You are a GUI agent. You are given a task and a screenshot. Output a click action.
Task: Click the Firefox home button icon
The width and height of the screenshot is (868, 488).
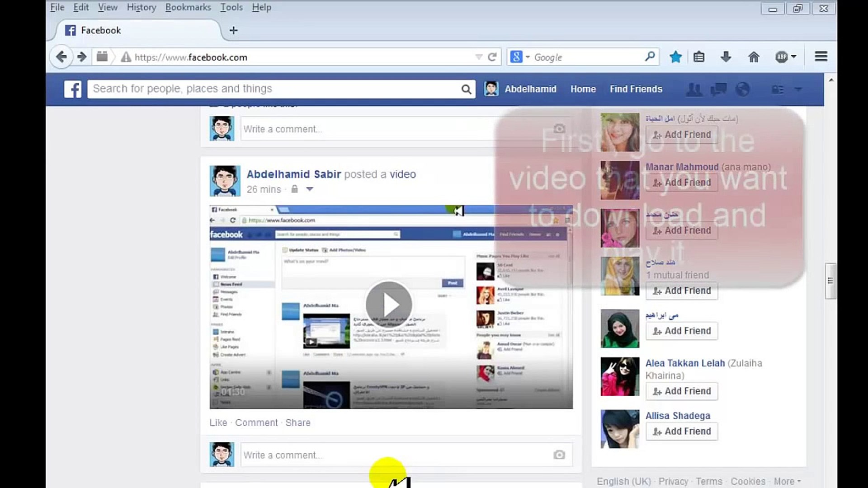[753, 57]
